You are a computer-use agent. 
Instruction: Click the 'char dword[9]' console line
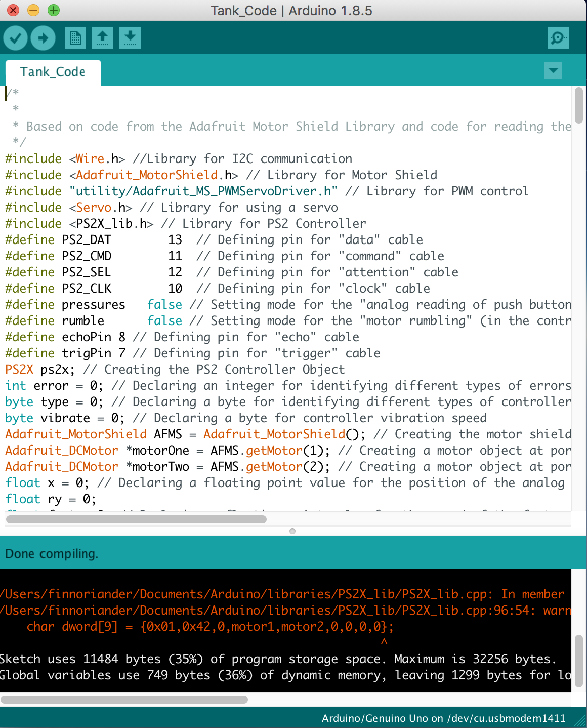click(210, 627)
